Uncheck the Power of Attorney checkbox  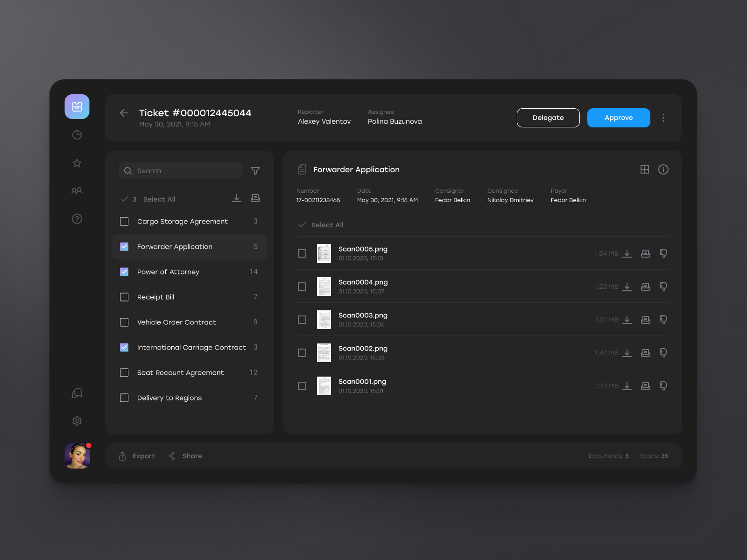coord(124,272)
